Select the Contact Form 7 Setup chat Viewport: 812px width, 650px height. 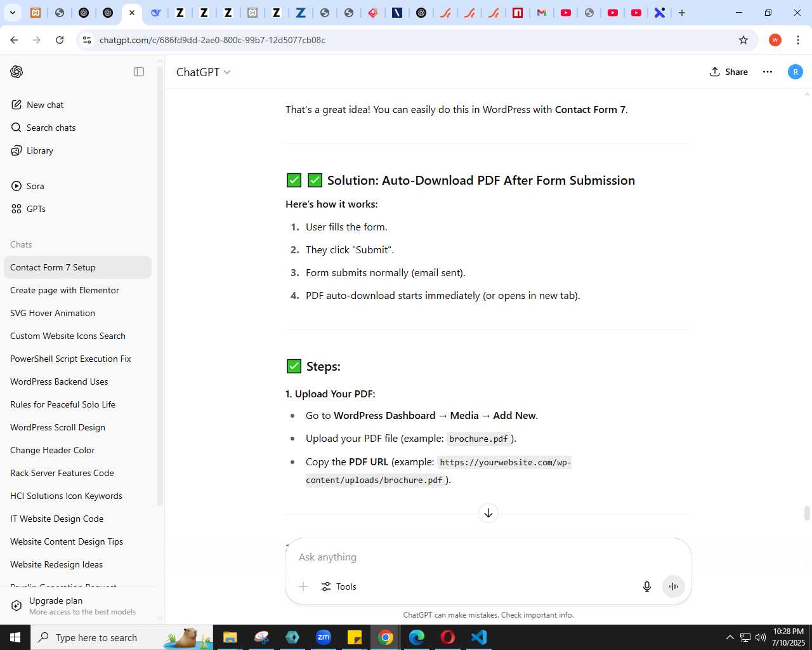[77, 267]
